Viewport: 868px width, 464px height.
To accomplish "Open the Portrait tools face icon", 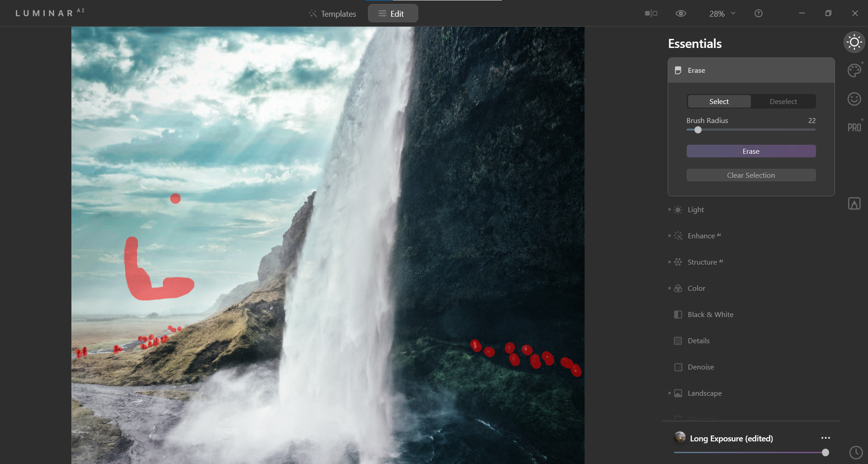I will 854,99.
